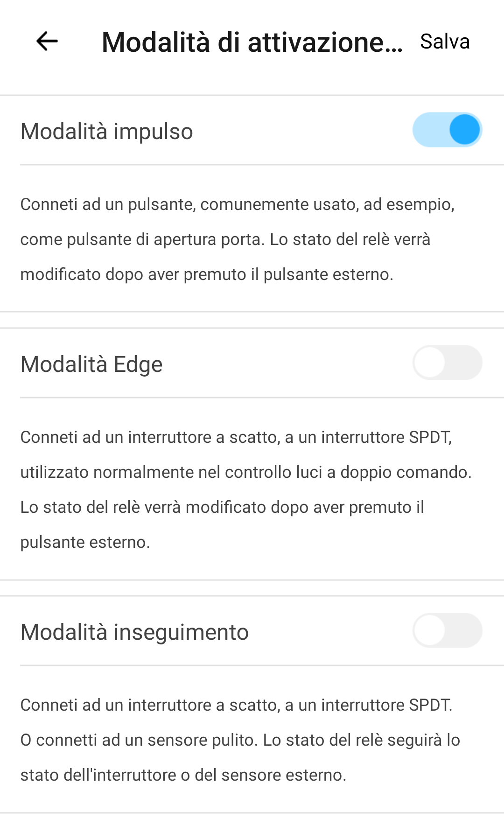504x818 pixels.
Task: Turn on the Modalità inseguimento switch
Action: point(447,630)
